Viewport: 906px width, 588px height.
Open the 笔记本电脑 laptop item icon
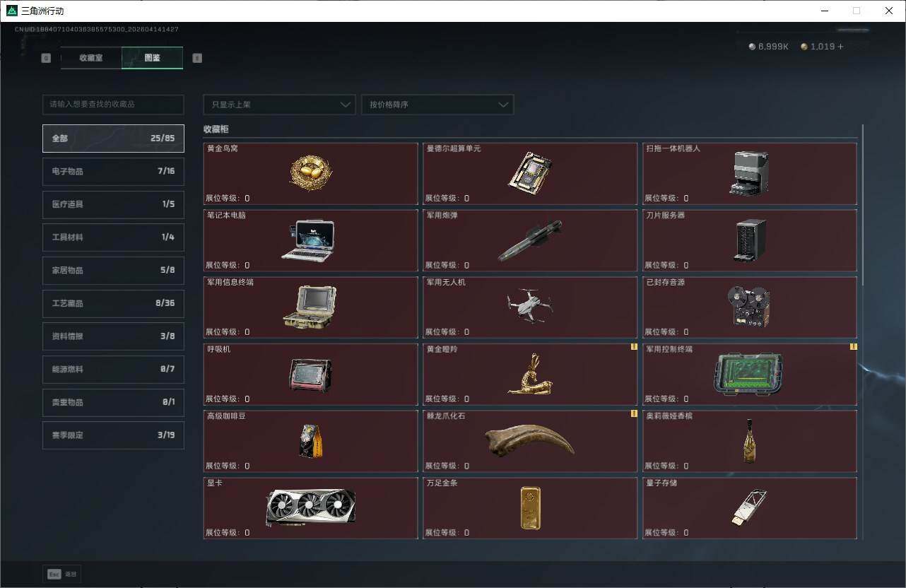[308, 240]
